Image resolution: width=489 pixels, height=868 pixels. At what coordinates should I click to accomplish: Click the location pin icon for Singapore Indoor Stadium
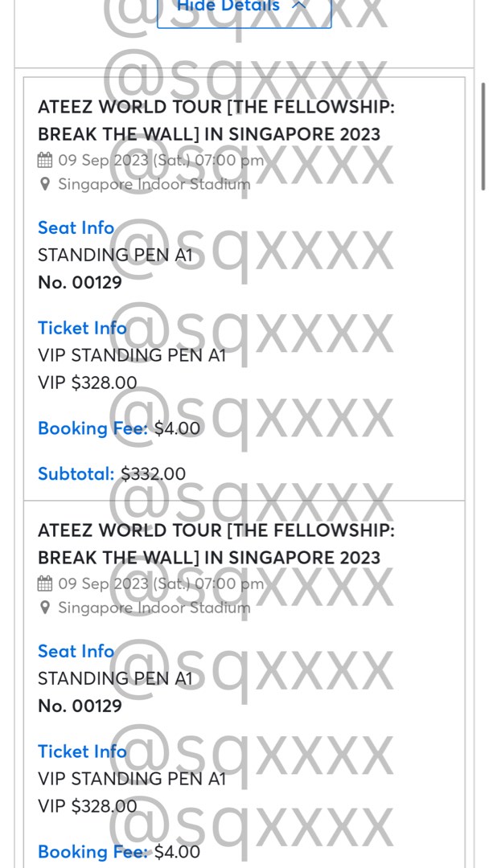(45, 183)
